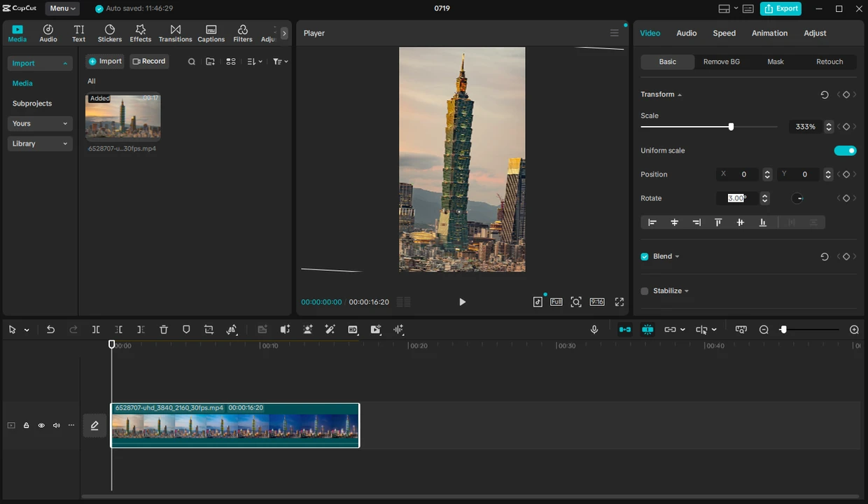This screenshot has width=868, height=504.
Task: Align clip to horizontal center
Action: [674, 223]
